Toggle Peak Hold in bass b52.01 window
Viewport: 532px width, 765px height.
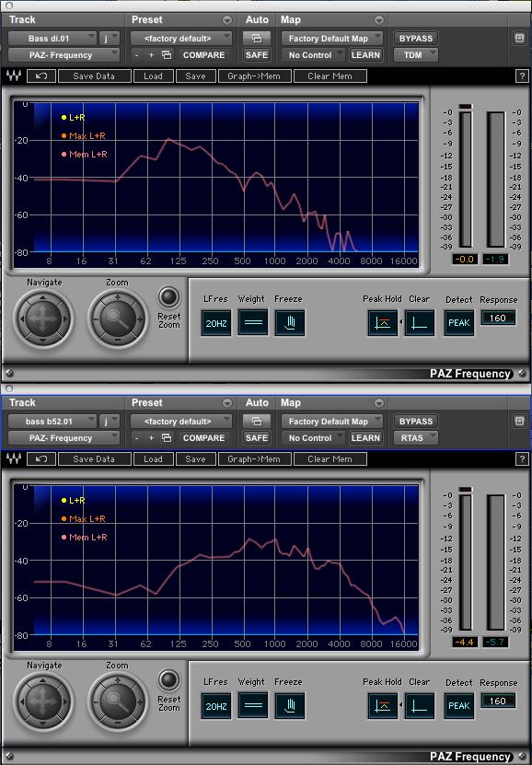(383, 706)
